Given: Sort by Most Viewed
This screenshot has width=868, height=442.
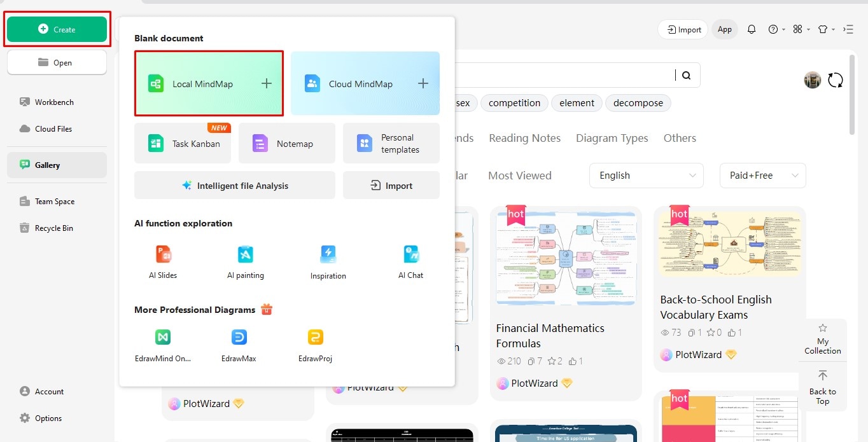Looking at the screenshot, I should click(x=519, y=176).
